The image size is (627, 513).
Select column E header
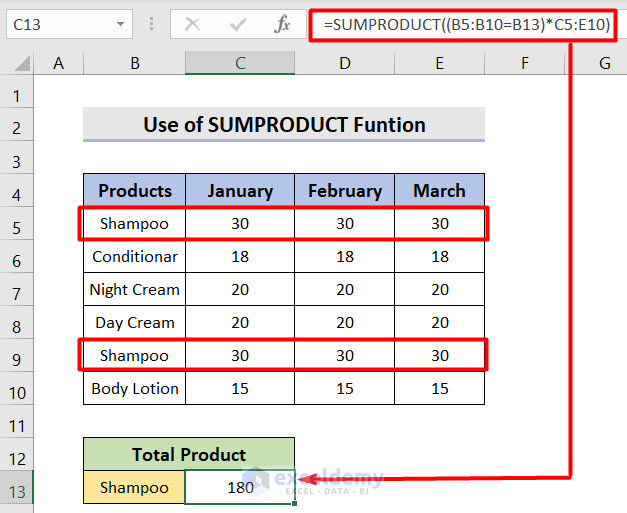[439, 64]
